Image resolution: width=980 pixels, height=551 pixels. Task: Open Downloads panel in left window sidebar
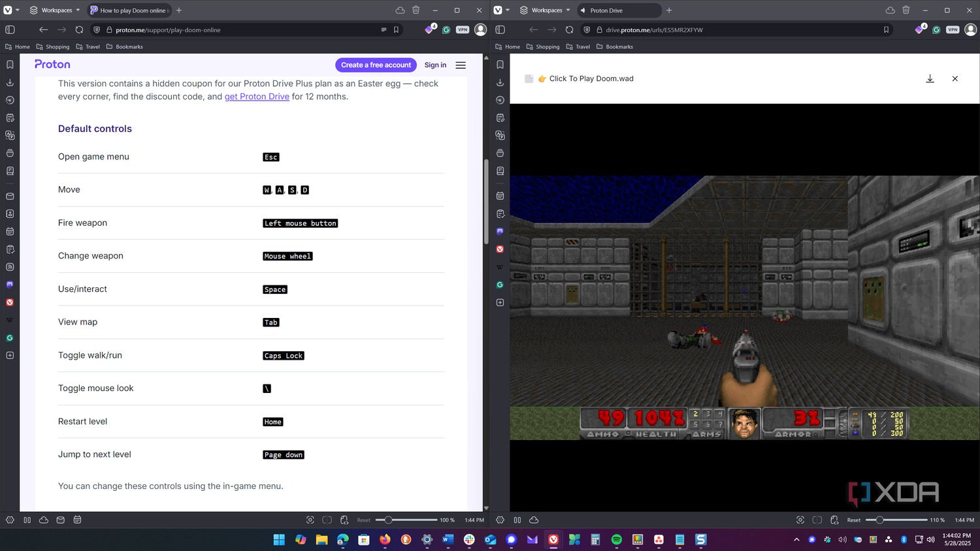click(x=10, y=82)
